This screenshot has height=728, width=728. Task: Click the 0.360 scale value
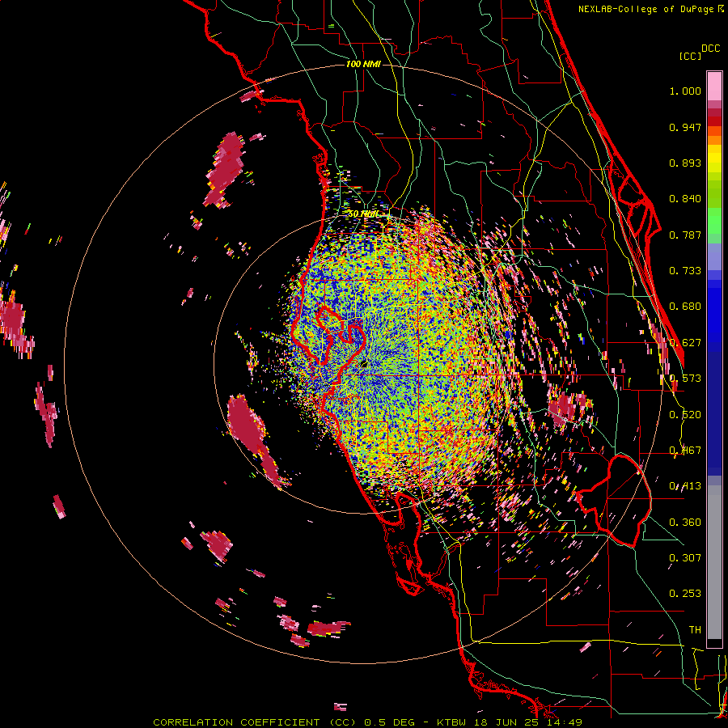685,523
